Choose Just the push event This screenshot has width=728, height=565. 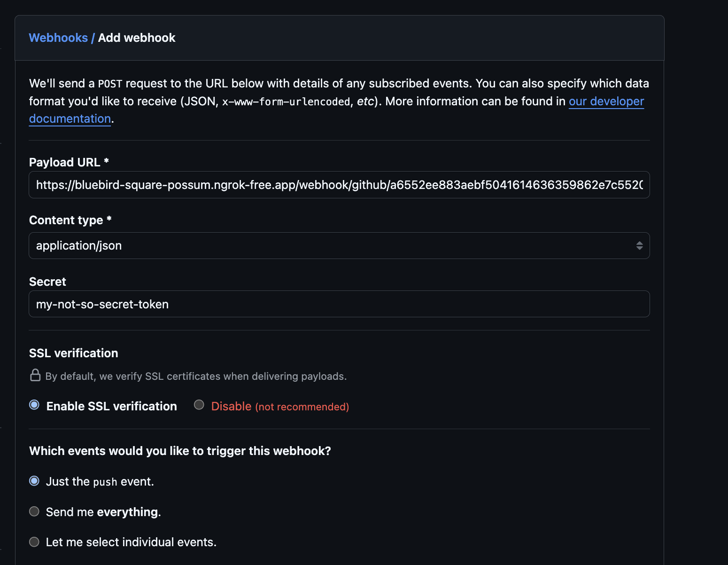tap(34, 481)
